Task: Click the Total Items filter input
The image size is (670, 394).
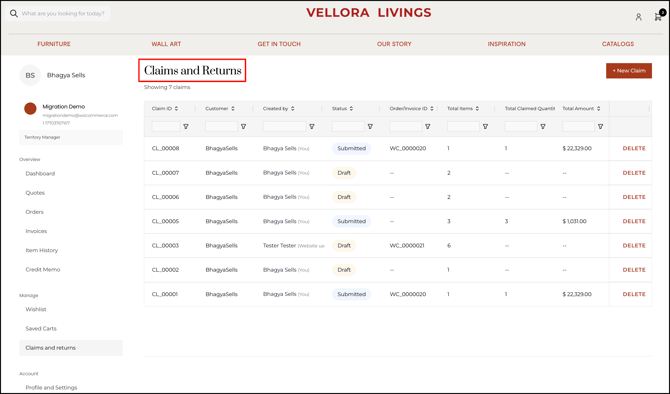Action: pyautogui.click(x=464, y=126)
